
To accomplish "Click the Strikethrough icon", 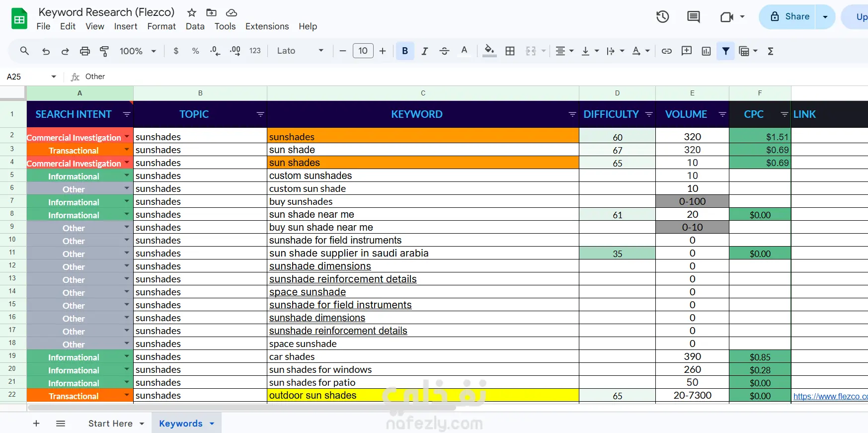I will pyautogui.click(x=444, y=51).
